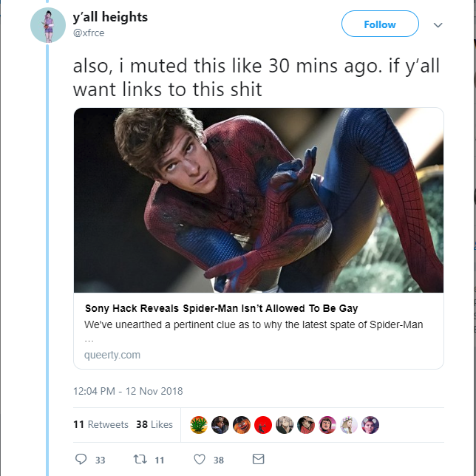Like the tweet with heart icon

click(200, 459)
